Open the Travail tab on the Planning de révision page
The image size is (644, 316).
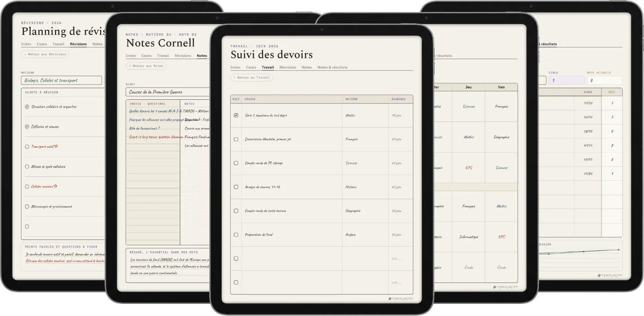pos(59,44)
